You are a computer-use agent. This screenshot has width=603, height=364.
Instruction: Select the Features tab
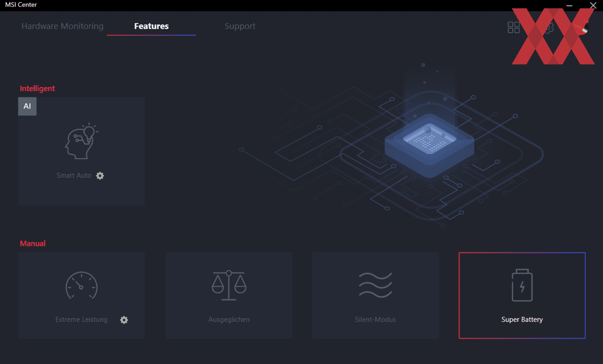coord(151,26)
